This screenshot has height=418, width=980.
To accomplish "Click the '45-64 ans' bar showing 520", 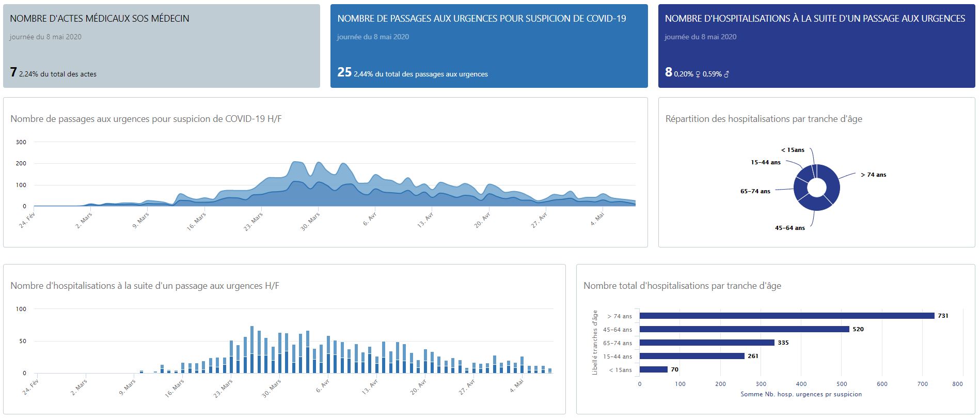I will point(745,329).
